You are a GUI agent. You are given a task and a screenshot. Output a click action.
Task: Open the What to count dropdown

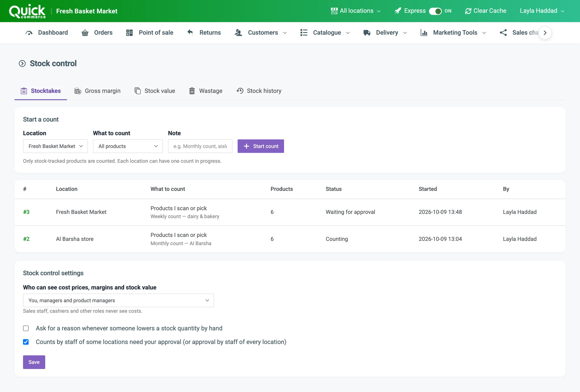coord(128,146)
